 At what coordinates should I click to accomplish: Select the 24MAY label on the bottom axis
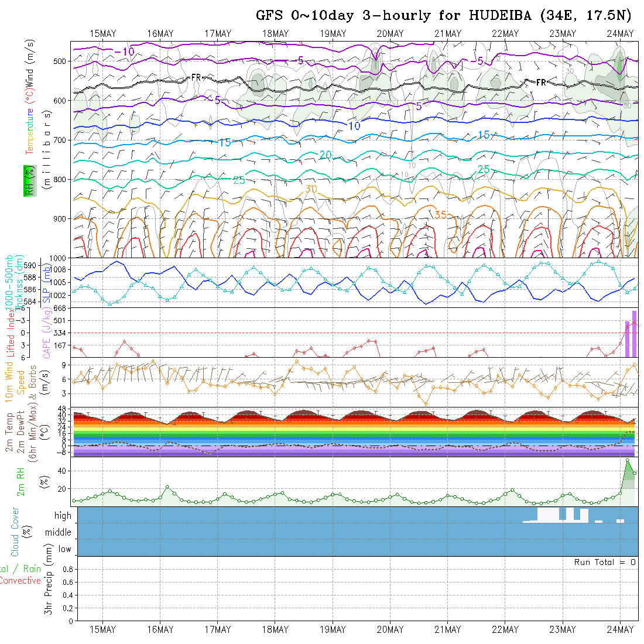click(x=621, y=629)
